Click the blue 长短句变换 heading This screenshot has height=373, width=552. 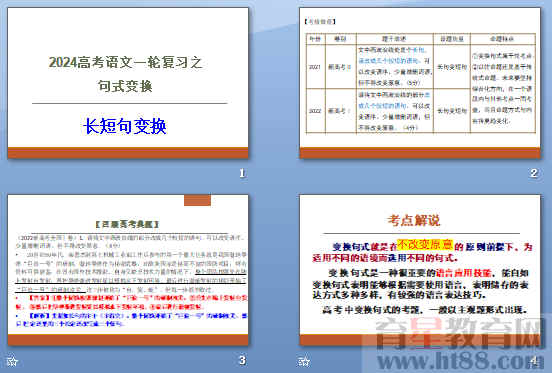pyautogui.click(x=125, y=126)
